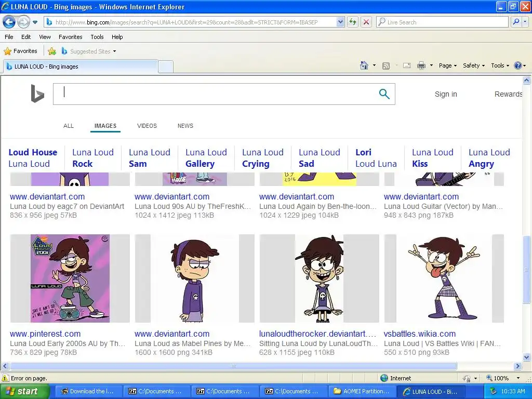Click the Read Mail icon
Image resolution: width=532 pixels, height=399 pixels.
[406, 65]
